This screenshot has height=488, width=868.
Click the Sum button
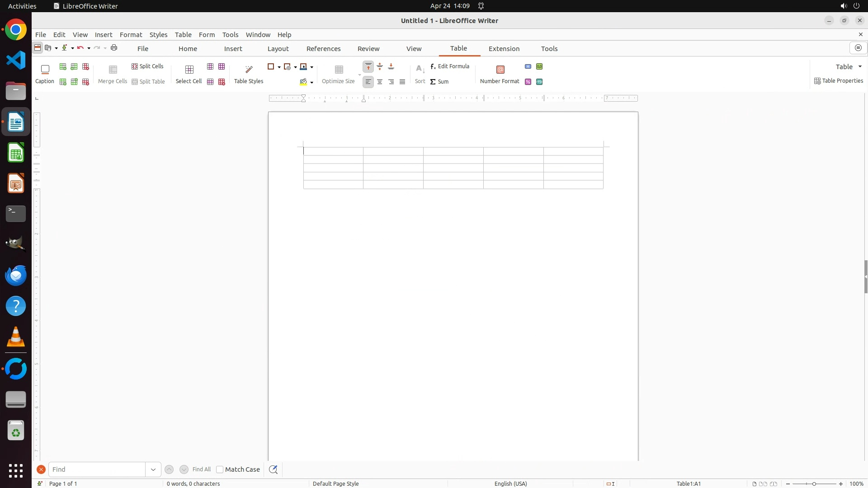pos(439,82)
